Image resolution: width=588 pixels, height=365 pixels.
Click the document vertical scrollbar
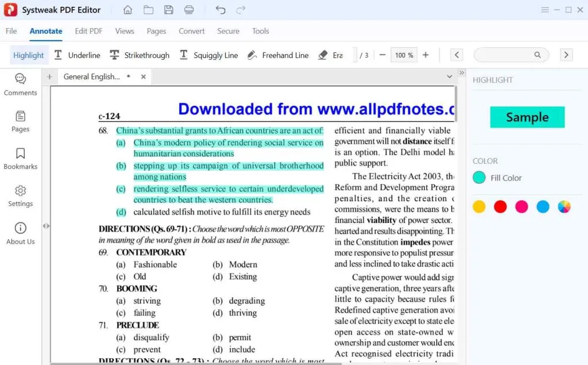[456, 103]
